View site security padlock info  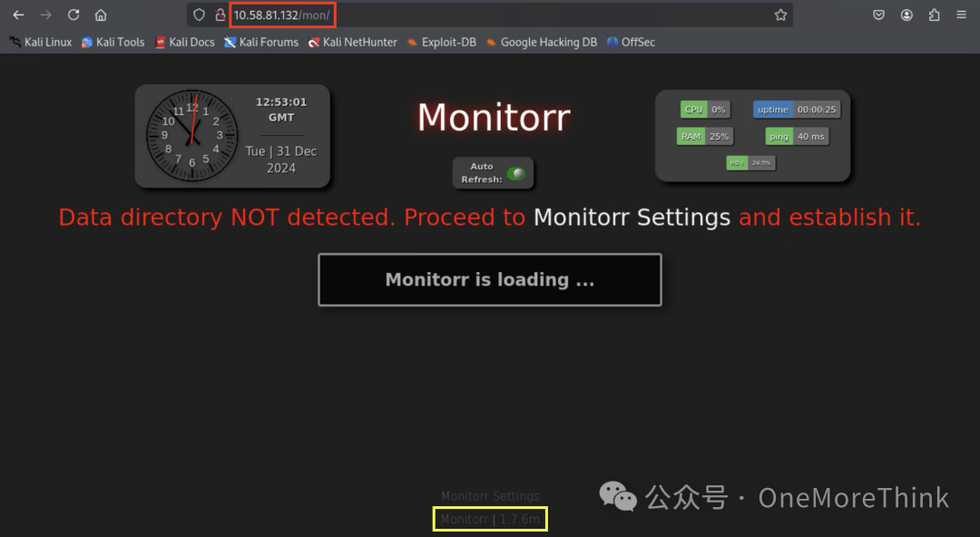(x=220, y=15)
